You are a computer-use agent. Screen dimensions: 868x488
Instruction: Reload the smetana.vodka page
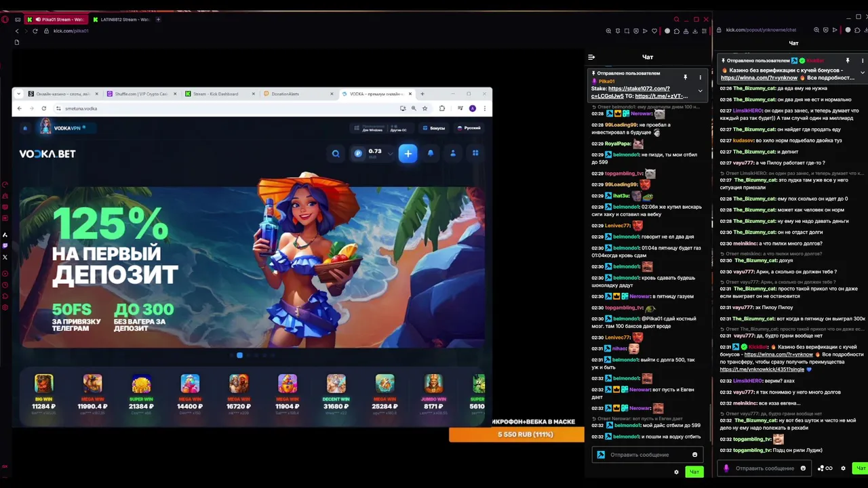43,108
